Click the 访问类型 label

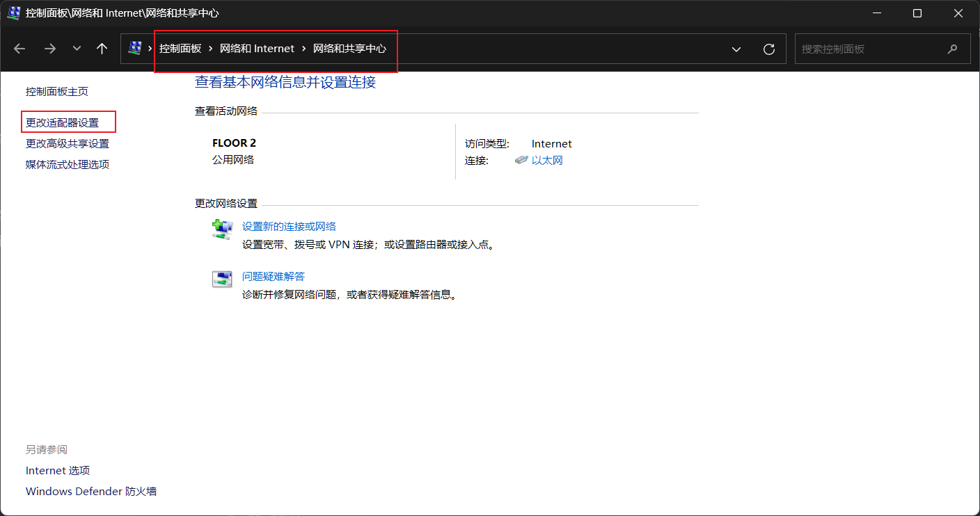coord(487,144)
